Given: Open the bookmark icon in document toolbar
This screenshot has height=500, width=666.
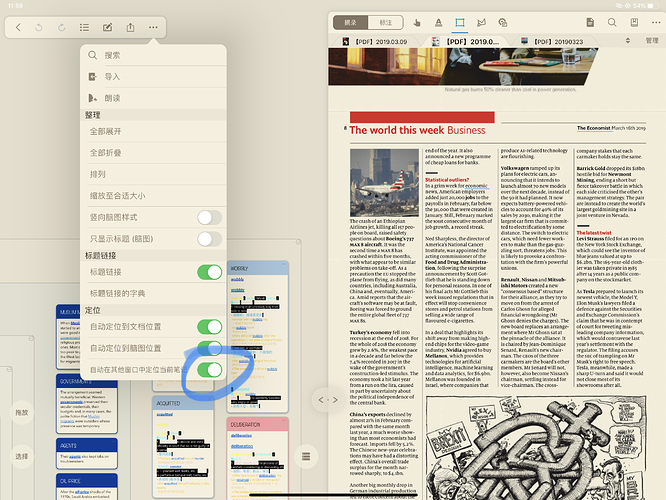Looking at the screenshot, I should [634, 23].
